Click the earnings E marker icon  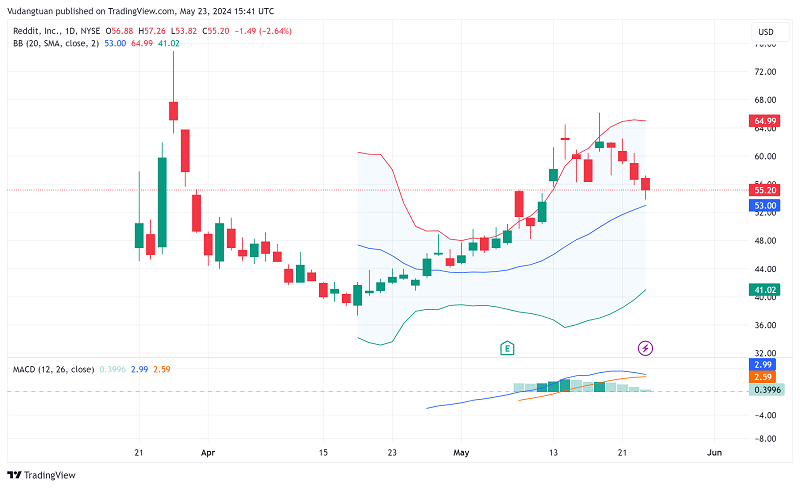pos(508,348)
